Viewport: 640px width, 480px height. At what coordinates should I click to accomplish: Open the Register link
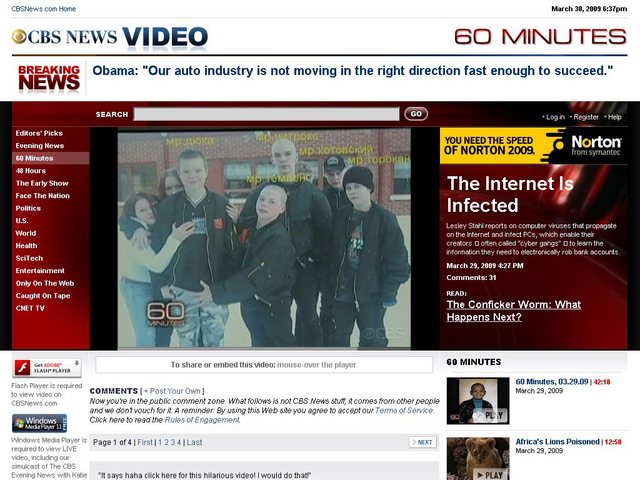click(x=586, y=117)
